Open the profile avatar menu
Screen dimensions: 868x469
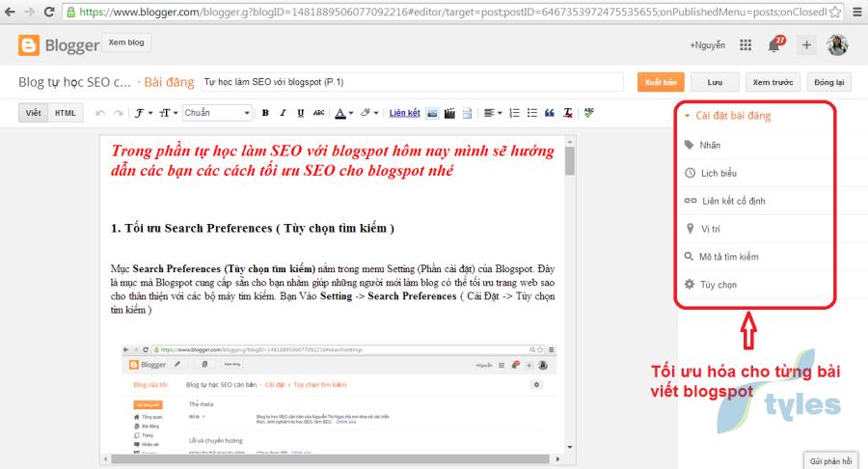coord(837,45)
